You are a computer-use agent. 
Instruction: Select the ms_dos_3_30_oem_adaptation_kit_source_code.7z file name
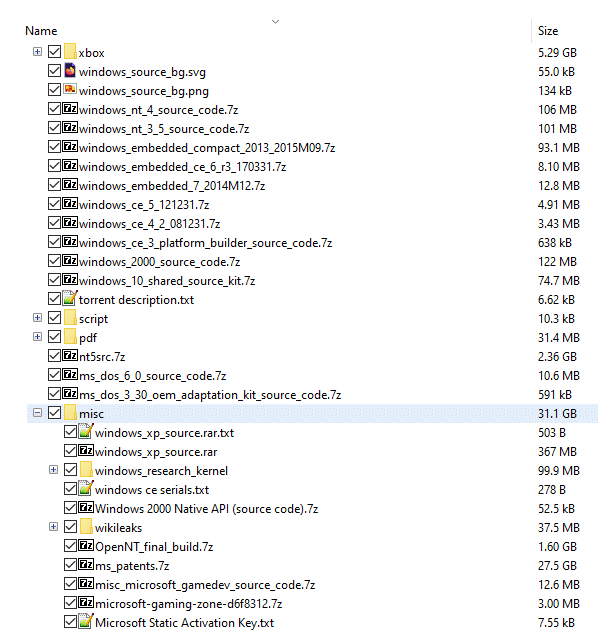tap(210, 395)
